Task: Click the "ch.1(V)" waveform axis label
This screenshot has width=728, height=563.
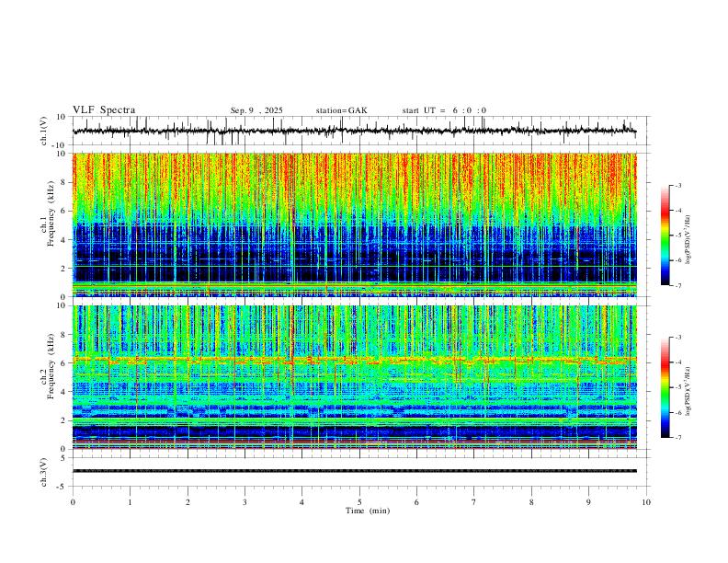Action: [44, 131]
